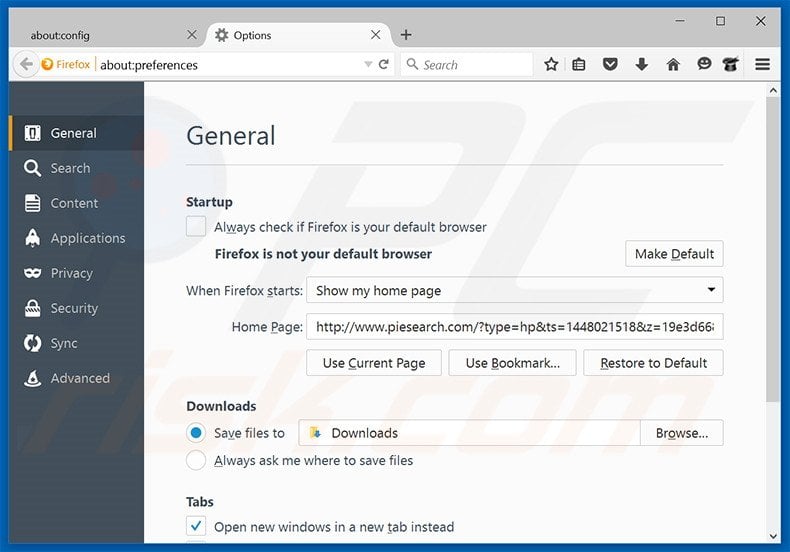Click the Home Page URL field

(514, 327)
